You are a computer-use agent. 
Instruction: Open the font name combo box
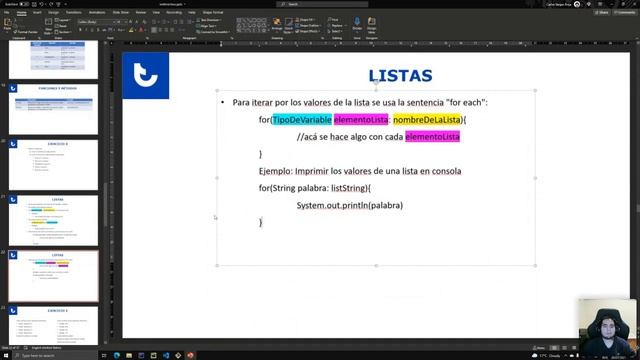coord(96,22)
